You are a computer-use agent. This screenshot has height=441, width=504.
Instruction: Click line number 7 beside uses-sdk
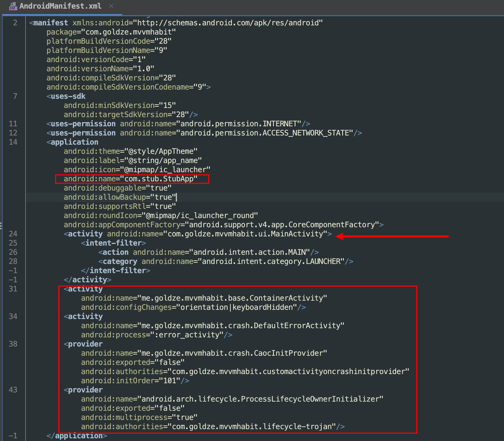(15, 96)
